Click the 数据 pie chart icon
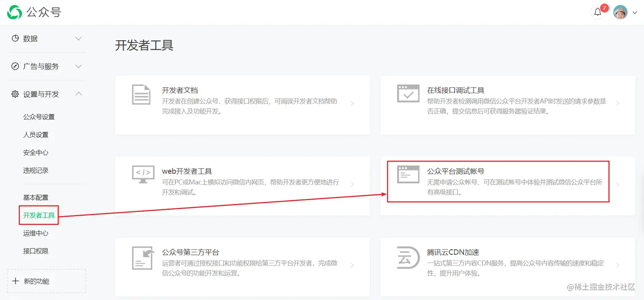 [x=15, y=38]
